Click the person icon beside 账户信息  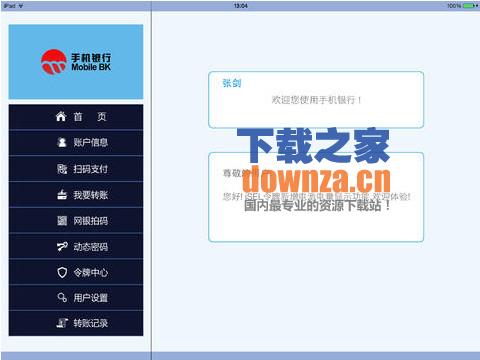62,142
